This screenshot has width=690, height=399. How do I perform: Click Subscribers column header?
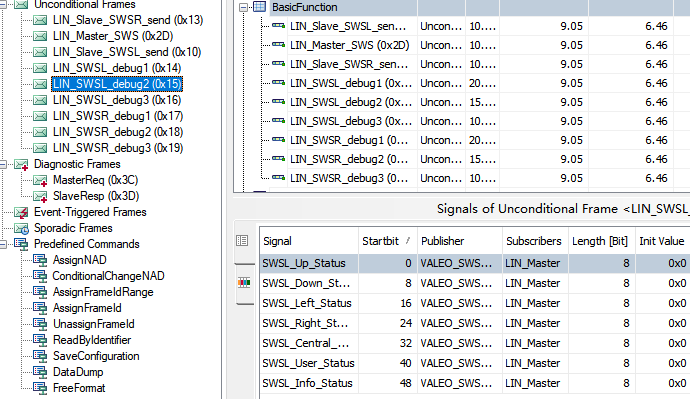point(535,241)
